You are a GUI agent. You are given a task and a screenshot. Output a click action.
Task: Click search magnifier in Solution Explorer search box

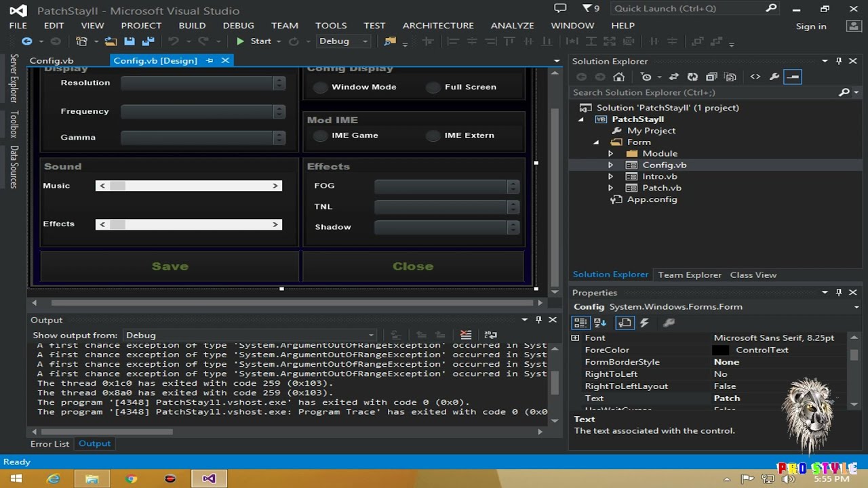point(844,92)
